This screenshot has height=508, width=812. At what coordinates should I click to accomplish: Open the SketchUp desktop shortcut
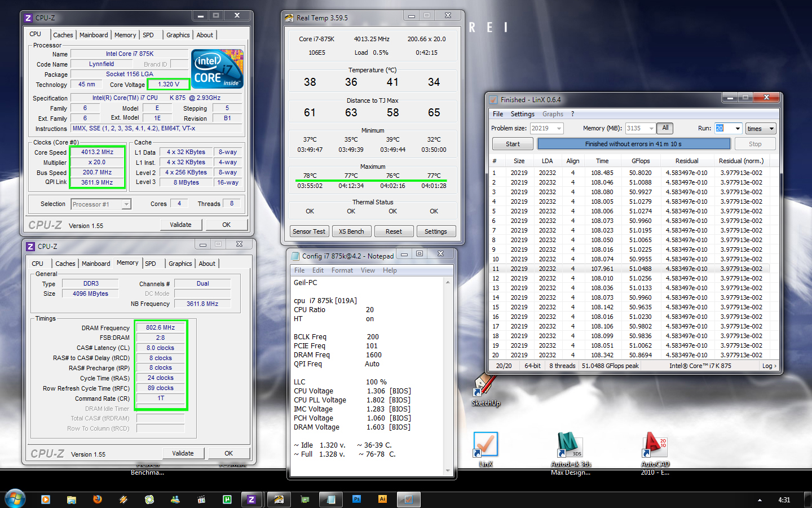pyautogui.click(x=485, y=387)
